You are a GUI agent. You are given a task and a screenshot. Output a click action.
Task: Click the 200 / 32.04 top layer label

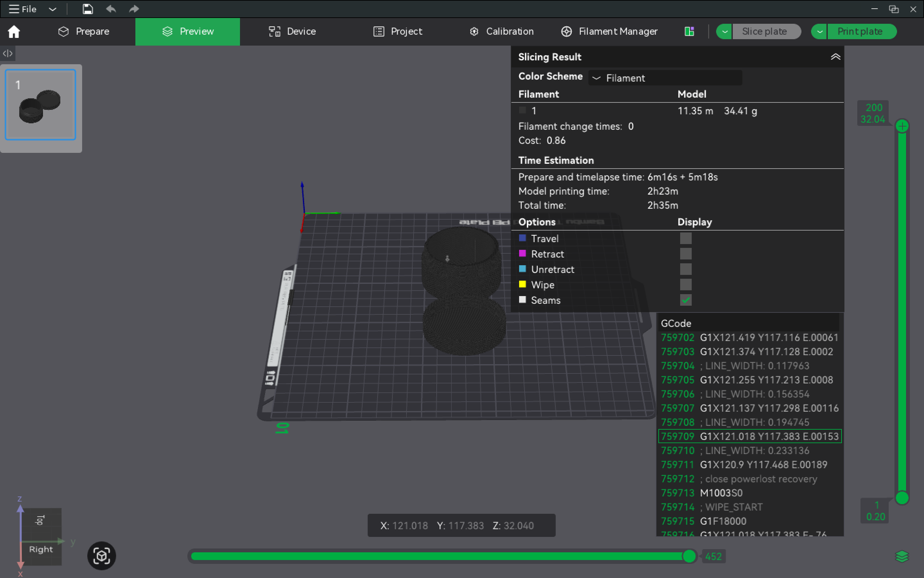pos(873,114)
